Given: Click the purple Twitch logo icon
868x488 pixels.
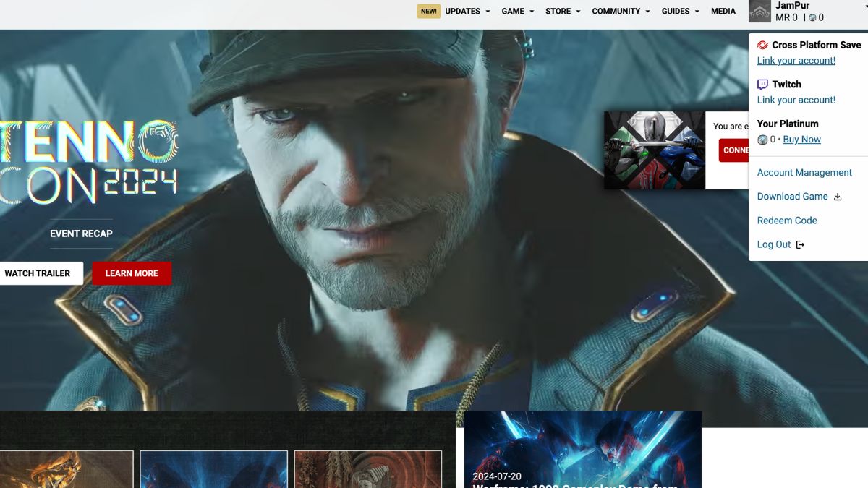Looking at the screenshot, I should pos(762,85).
